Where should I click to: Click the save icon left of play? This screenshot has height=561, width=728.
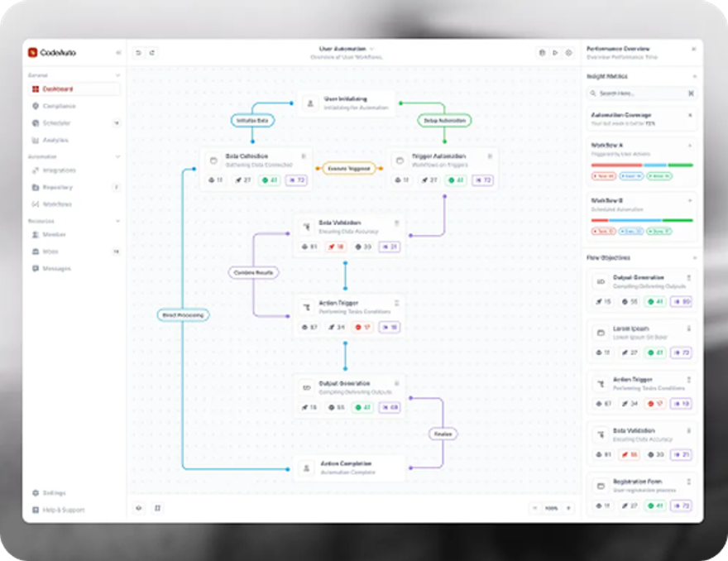(542, 52)
